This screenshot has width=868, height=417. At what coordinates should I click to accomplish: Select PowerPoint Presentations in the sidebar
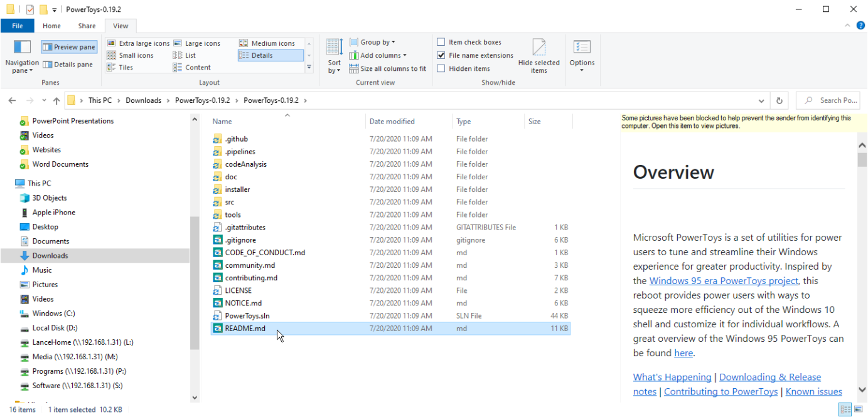click(73, 121)
